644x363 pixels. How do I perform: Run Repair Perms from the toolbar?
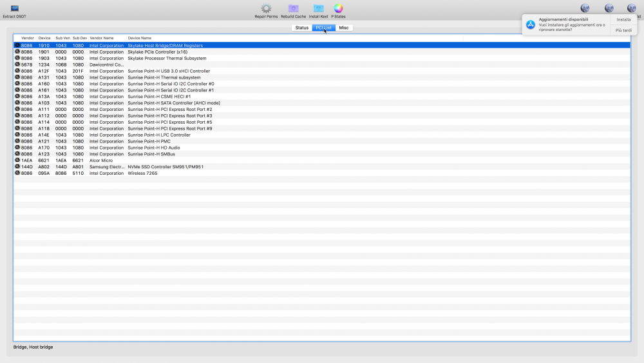[x=266, y=8]
